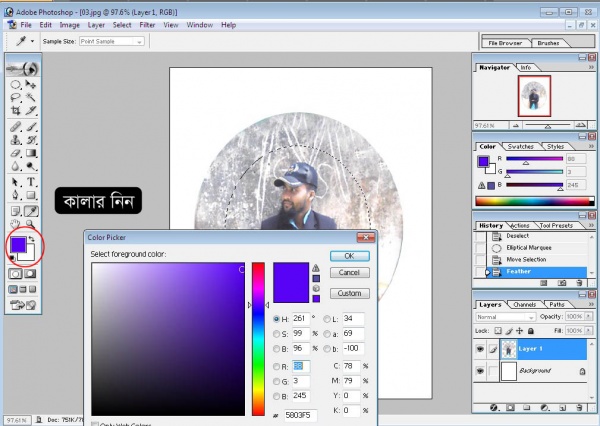Screen dimensions: 600x426
Task: Open the Layers palette flyout menu
Action: point(591,304)
